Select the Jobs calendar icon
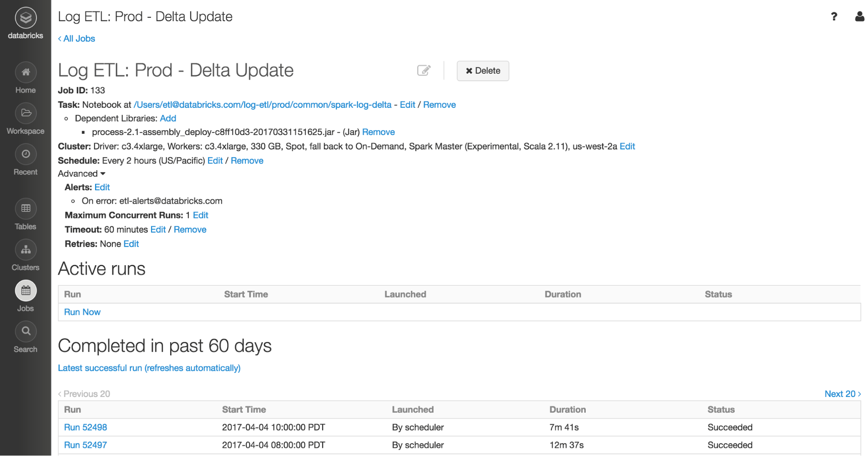Image resolution: width=868 pixels, height=456 pixels. 26,291
